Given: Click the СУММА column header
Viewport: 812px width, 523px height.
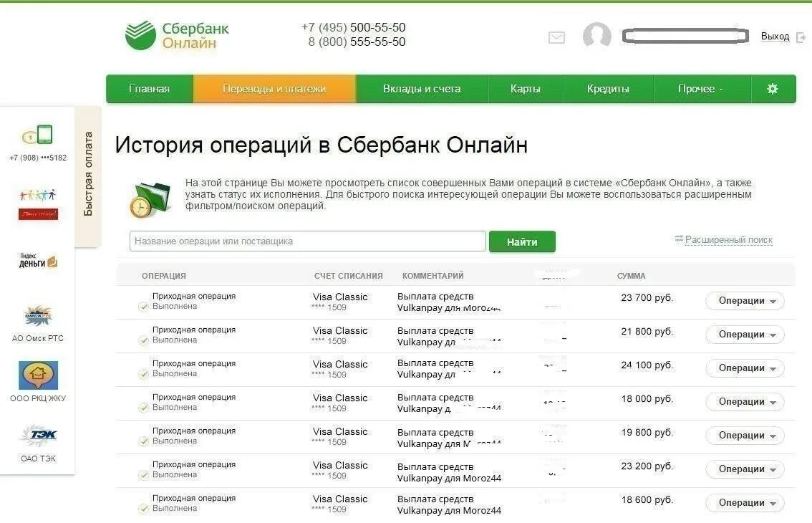Looking at the screenshot, I should pos(632,276).
